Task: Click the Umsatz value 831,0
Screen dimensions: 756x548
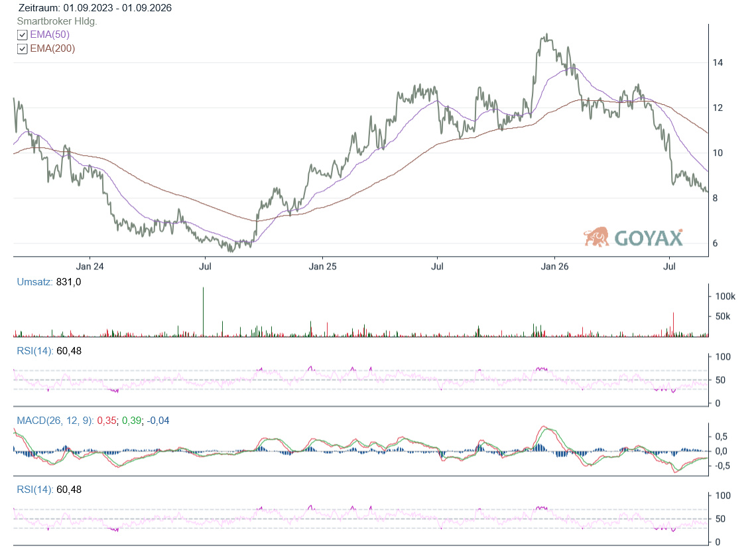Action: tap(68, 282)
